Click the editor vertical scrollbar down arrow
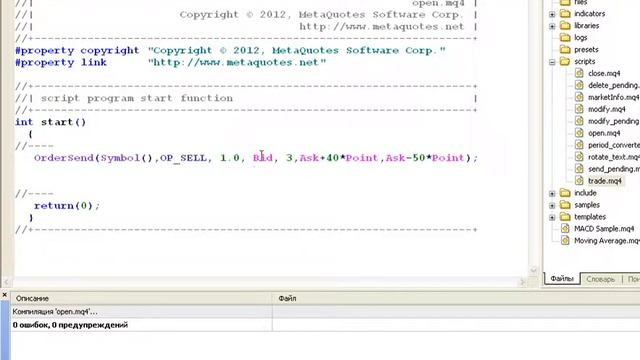Image resolution: width=640 pixels, height=360 pixels. [533, 270]
